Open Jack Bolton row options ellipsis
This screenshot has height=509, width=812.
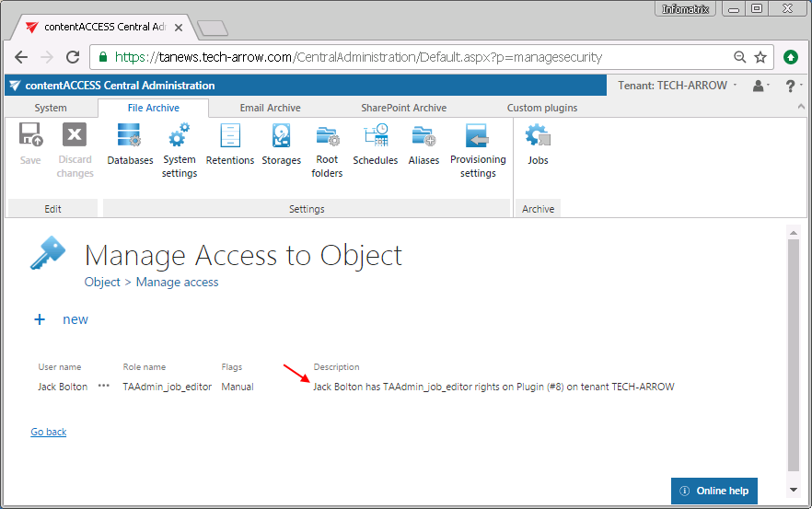(x=104, y=387)
